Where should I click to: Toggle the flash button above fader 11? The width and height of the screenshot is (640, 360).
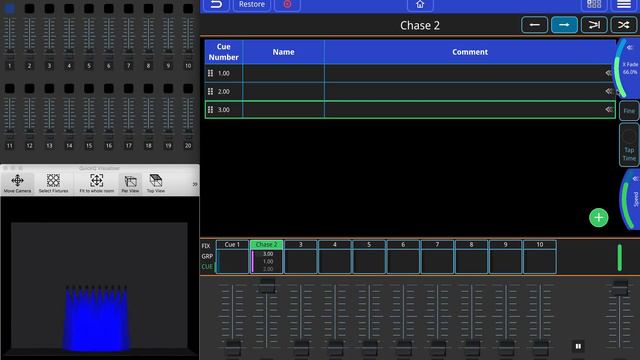point(10,89)
